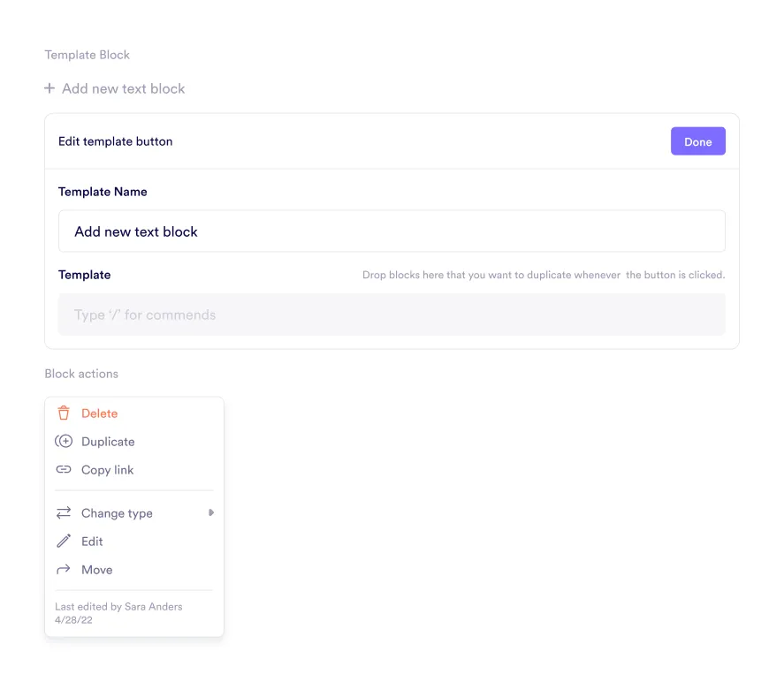Click the trash can icon for Delete
The height and width of the screenshot is (682, 784).
64,413
